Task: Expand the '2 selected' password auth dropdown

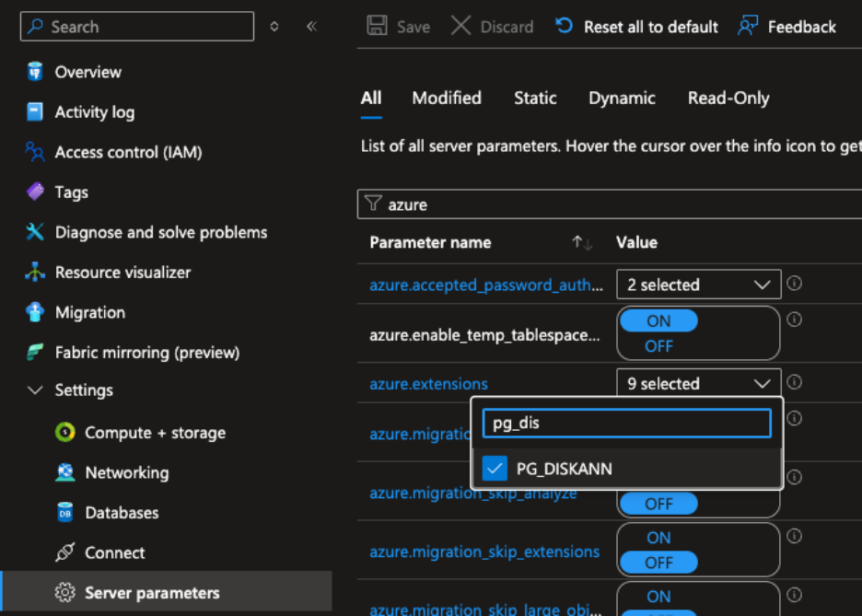Action: point(698,285)
